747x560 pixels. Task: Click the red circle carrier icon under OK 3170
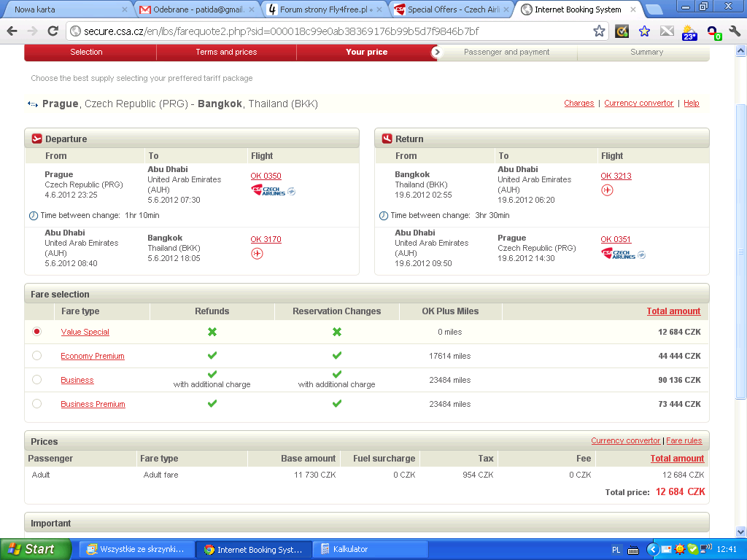257,254
